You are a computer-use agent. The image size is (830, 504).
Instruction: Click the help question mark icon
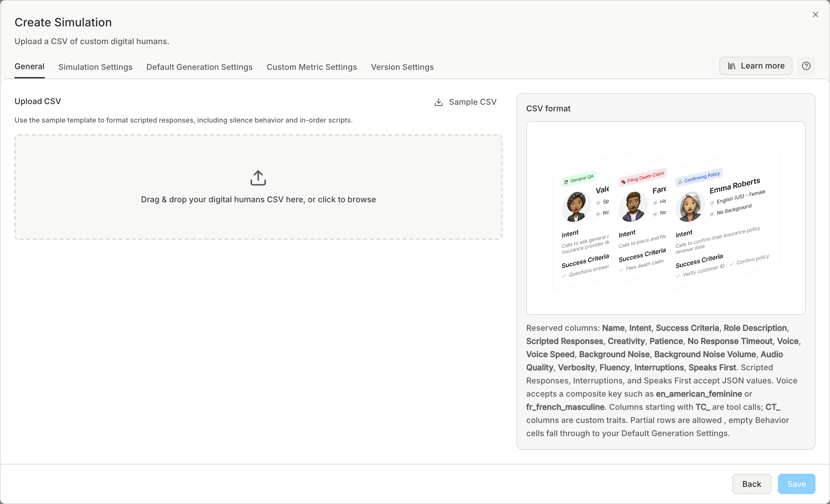(806, 66)
